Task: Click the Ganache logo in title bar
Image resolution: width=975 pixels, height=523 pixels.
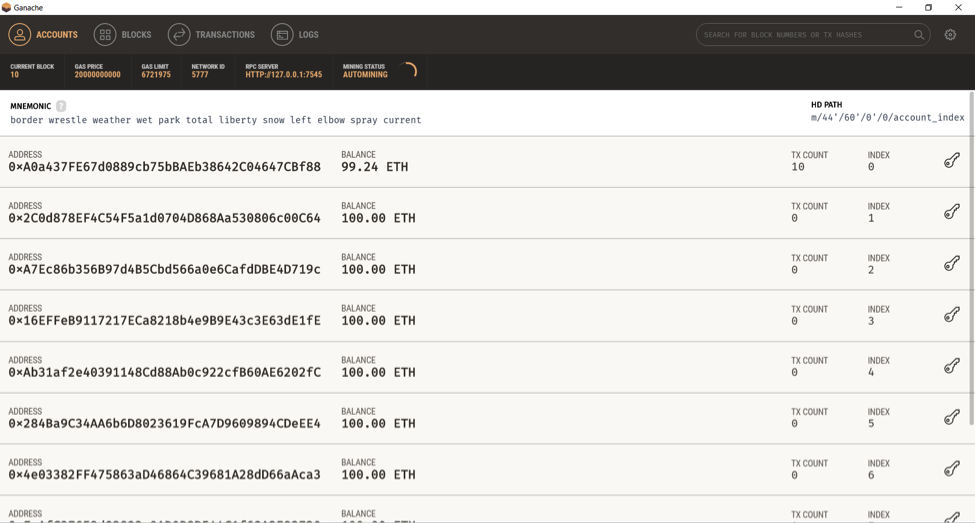Action: coord(6,7)
